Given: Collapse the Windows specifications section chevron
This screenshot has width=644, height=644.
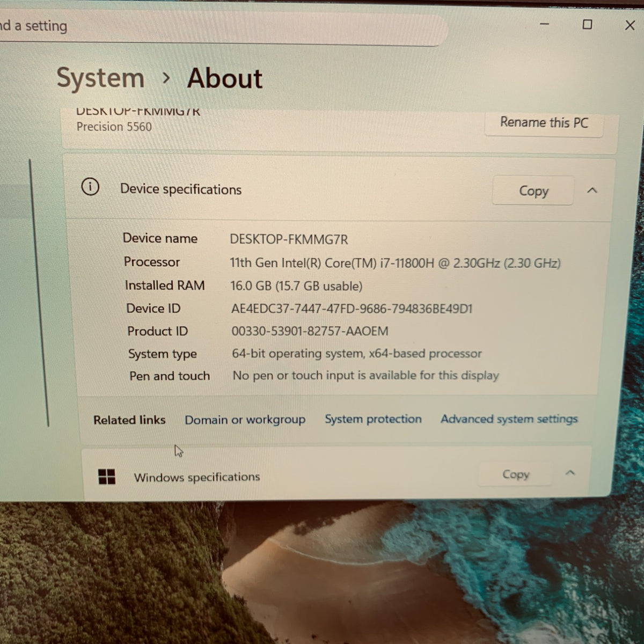Looking at the screenshot, I should coord(570,473).
